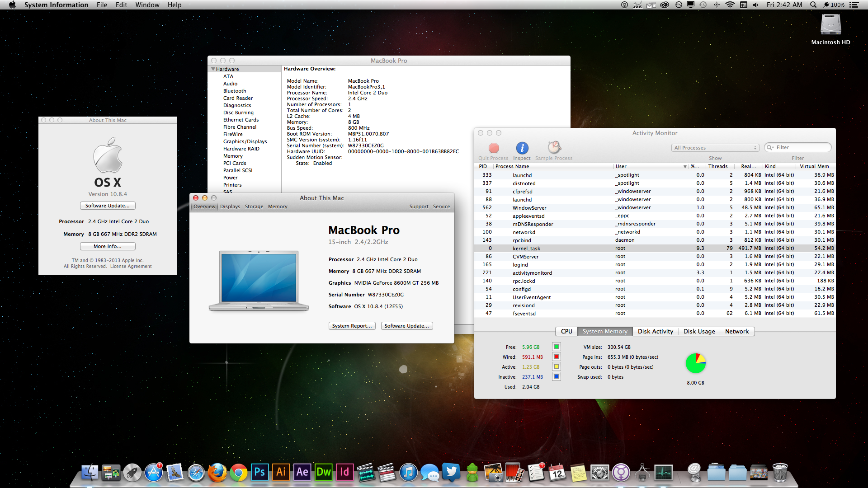The image size is (868, 488).
Task: Open Finder from the Dock
Action: point(90,473)
